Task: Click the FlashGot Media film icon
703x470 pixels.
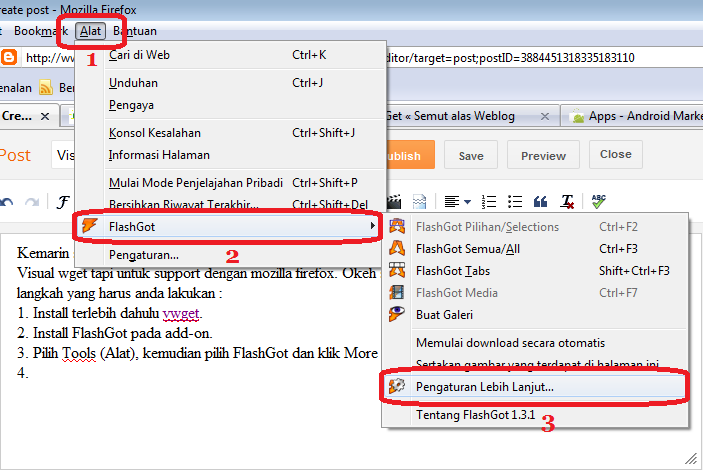Action: coord(397,292)
